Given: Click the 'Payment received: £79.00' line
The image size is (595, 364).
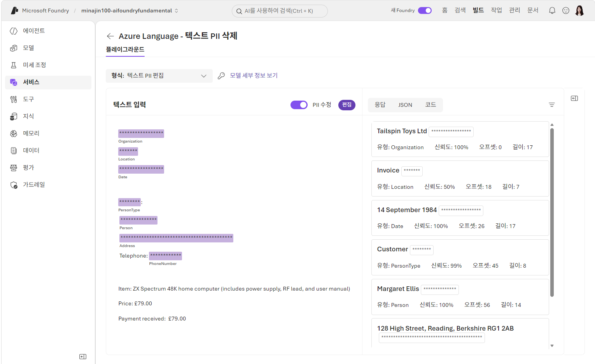Looking at the screenshot, I should point(152,319).
